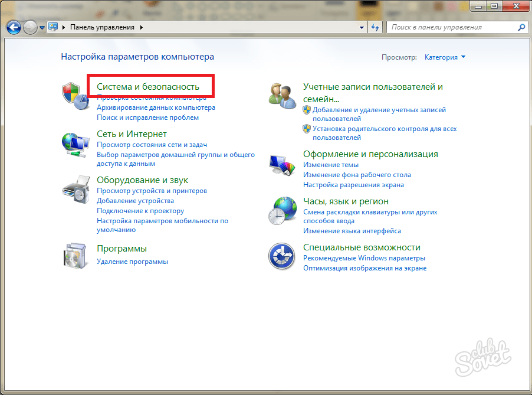Open the Система и безопасность heading link
The image size is (532, 398).
(x=148, y=87)
